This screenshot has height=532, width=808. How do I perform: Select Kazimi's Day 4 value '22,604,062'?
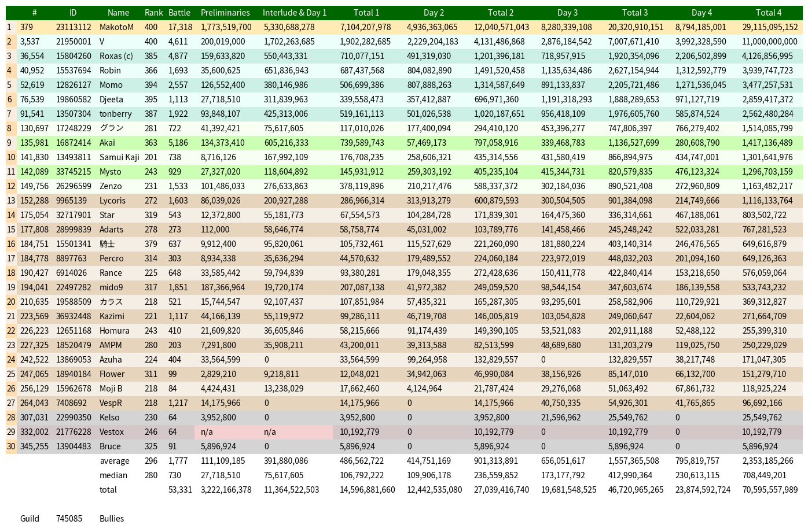[x=695, y=316]
